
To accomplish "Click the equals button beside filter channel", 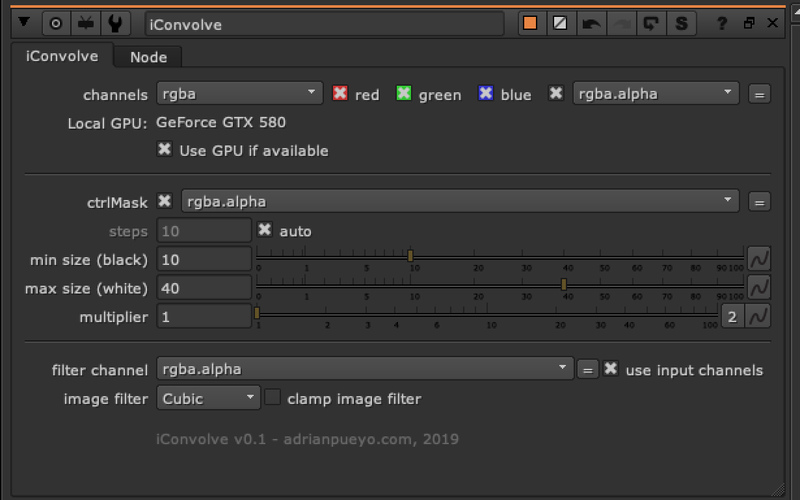I will point(588,370).
